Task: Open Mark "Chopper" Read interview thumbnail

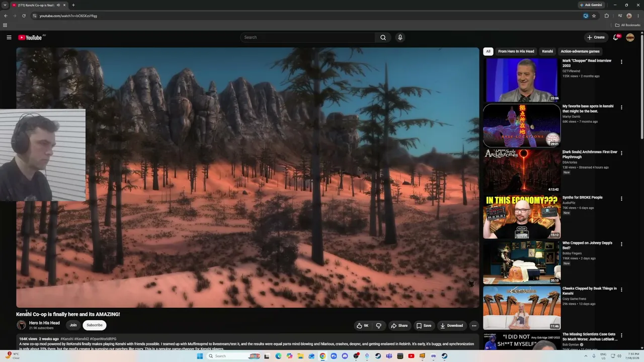Action: 522,80
